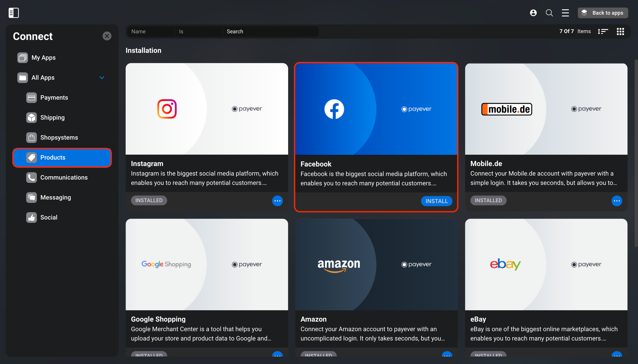
Task: Switch to grid view icon
Action: pos(620,32)
